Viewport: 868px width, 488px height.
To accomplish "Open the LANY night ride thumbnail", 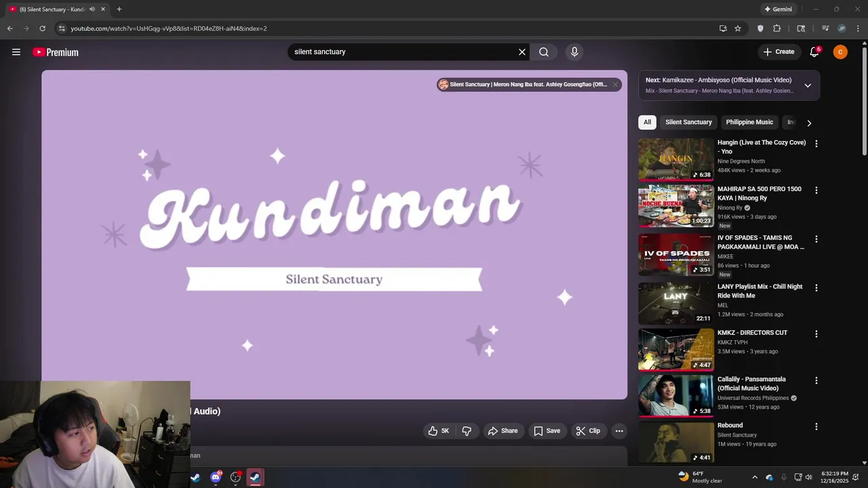I will click(x=676, y=304).
